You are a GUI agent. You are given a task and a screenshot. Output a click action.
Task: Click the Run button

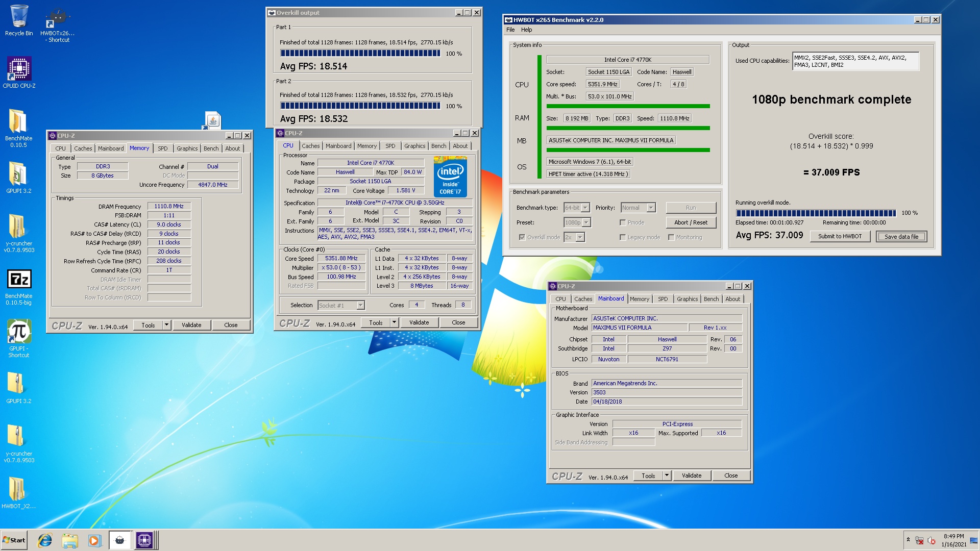(691, 208)
